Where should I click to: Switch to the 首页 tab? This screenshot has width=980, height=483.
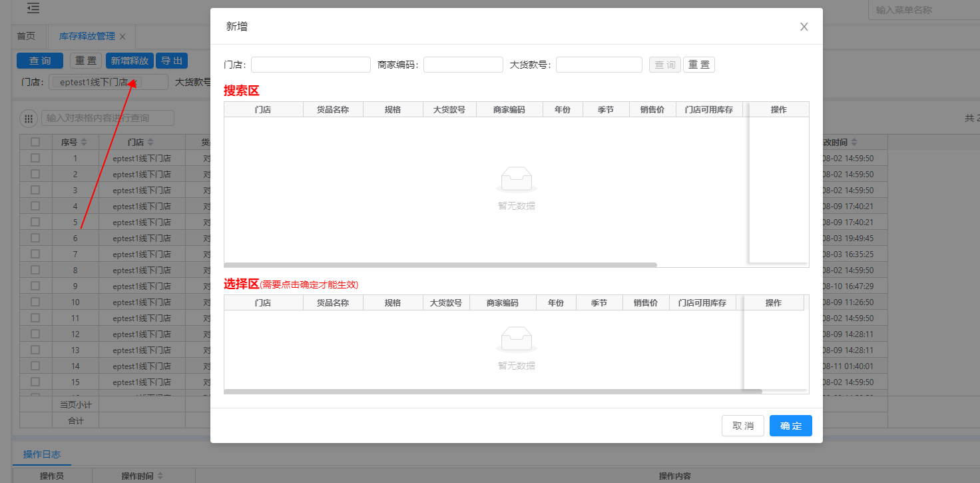coord(26,36)
